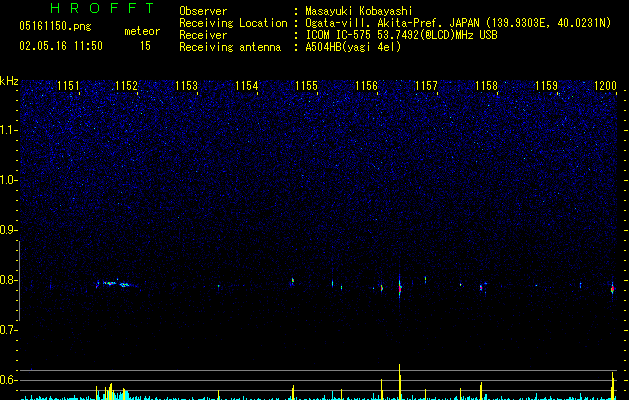Click the 1152 time axis label
This screenshot has width=629, height=400.
126,86
